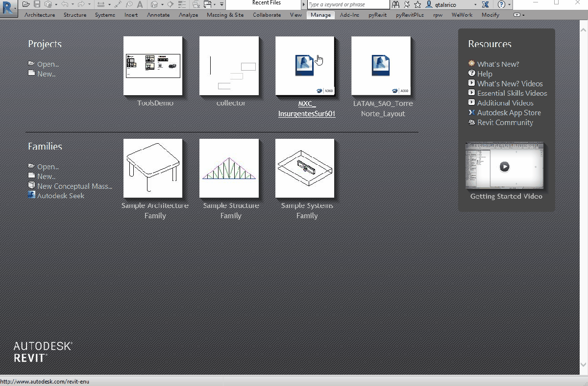Switch to the Systems ribbon tab
Viewport: 588px width, 386px height.
pyautogui.click(x=105, y=15)
